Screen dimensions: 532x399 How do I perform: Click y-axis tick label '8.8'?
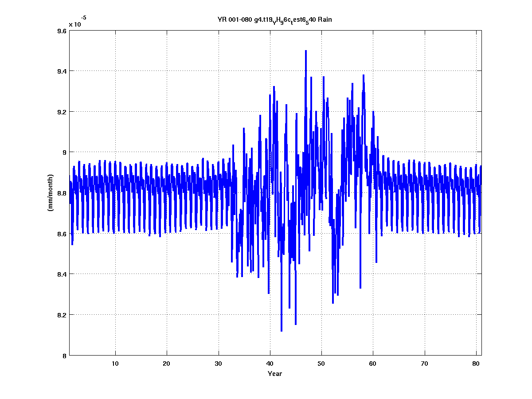[62, 193]
